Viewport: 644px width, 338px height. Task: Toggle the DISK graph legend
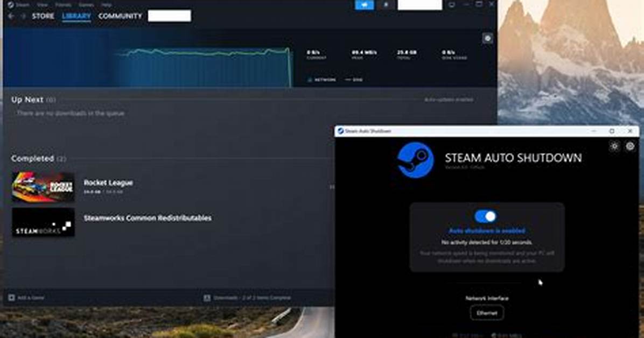(354, 80)
